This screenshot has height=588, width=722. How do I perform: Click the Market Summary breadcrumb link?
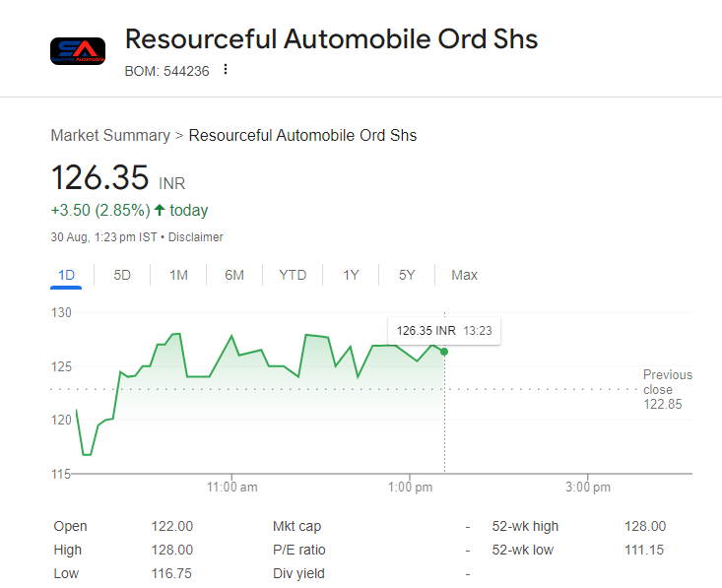(x=109, y=135)
